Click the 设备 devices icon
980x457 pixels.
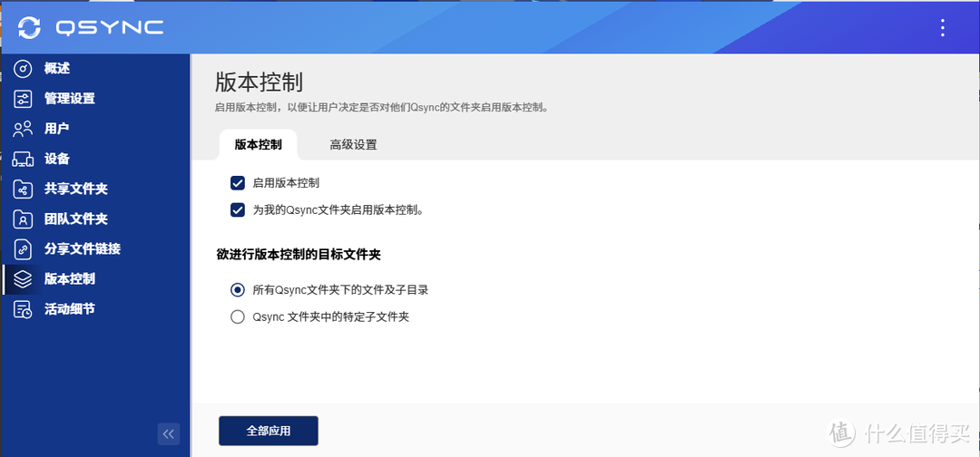(x=23, y=159)
